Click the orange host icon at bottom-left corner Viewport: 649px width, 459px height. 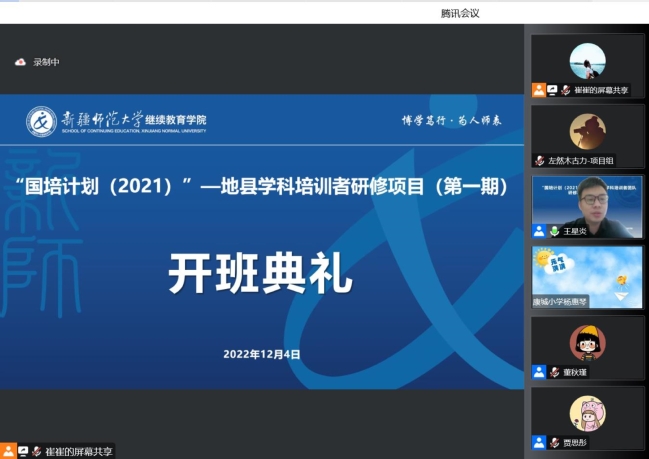click(8, 451)
